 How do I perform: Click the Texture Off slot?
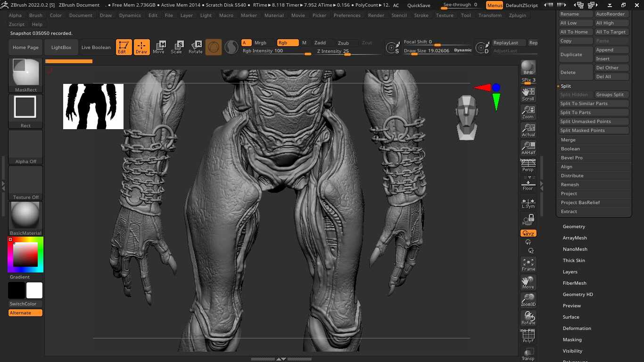tap(25, 183)
